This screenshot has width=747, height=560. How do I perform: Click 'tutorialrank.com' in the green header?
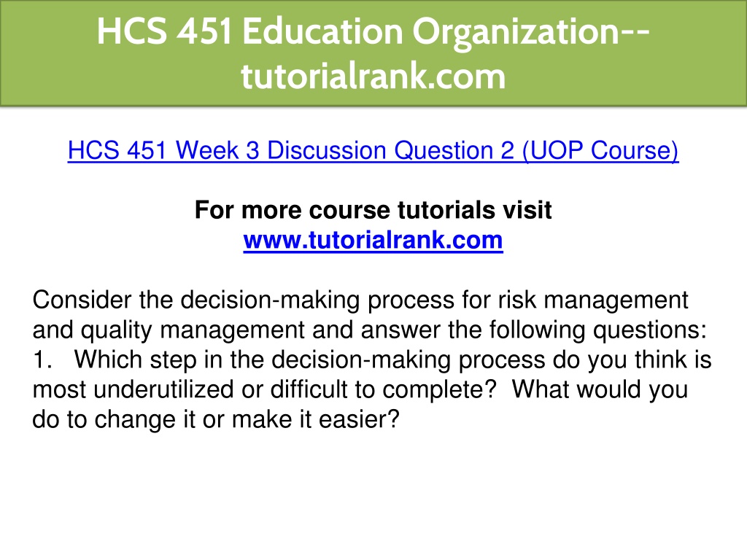tap(373, 76)
